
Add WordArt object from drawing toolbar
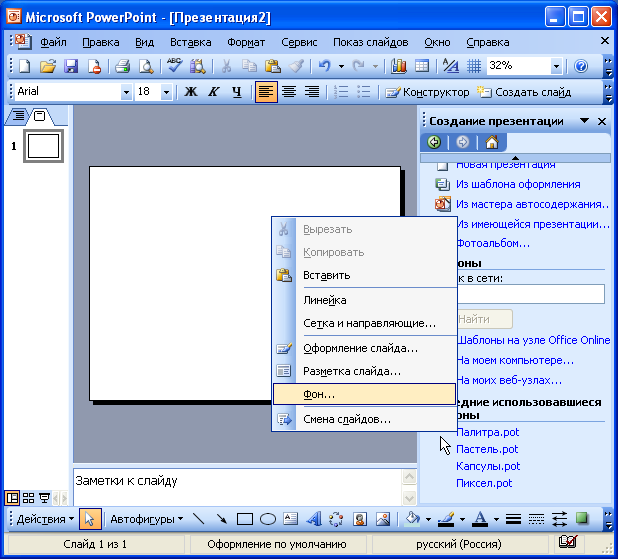point(314,519)
